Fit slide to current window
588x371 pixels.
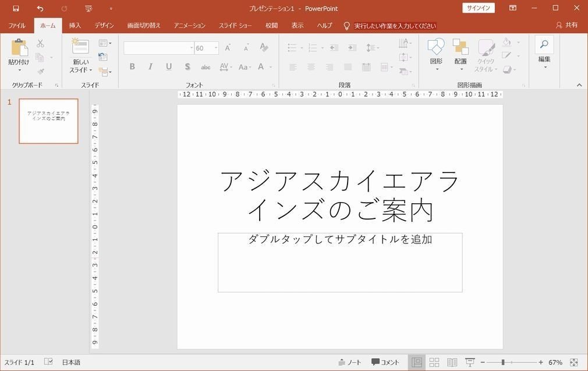tap(574, 362)
